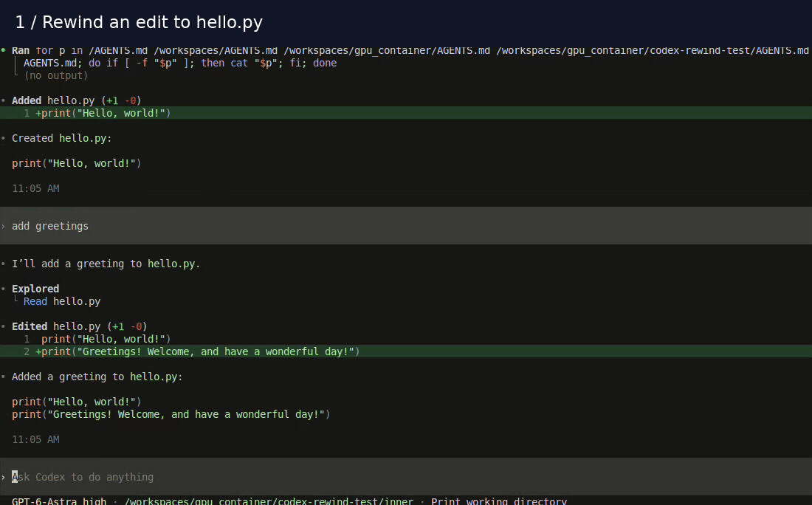Click the 11:05 AM timestamp above "add greetings"

[35, 188]
